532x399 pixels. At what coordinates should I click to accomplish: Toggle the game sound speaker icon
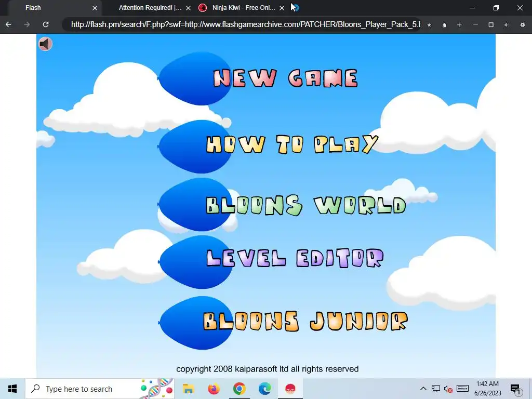[45, 44]
